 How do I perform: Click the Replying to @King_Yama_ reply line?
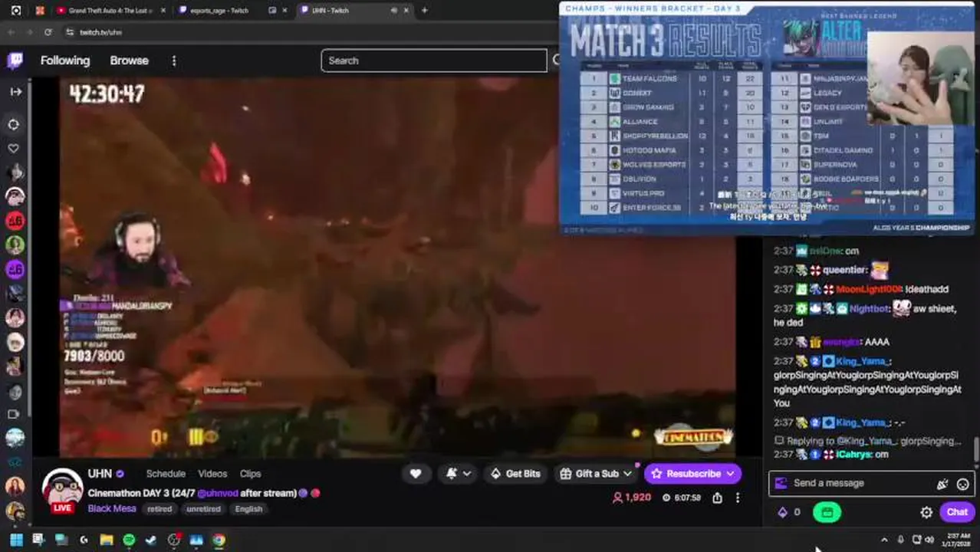867,441
